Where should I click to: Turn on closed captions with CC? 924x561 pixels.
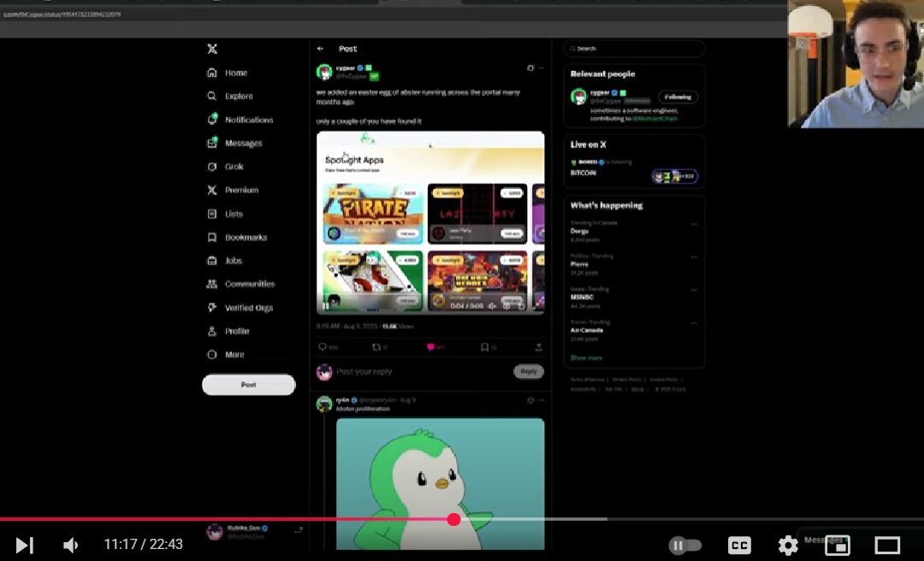click(x=739, y=545)
